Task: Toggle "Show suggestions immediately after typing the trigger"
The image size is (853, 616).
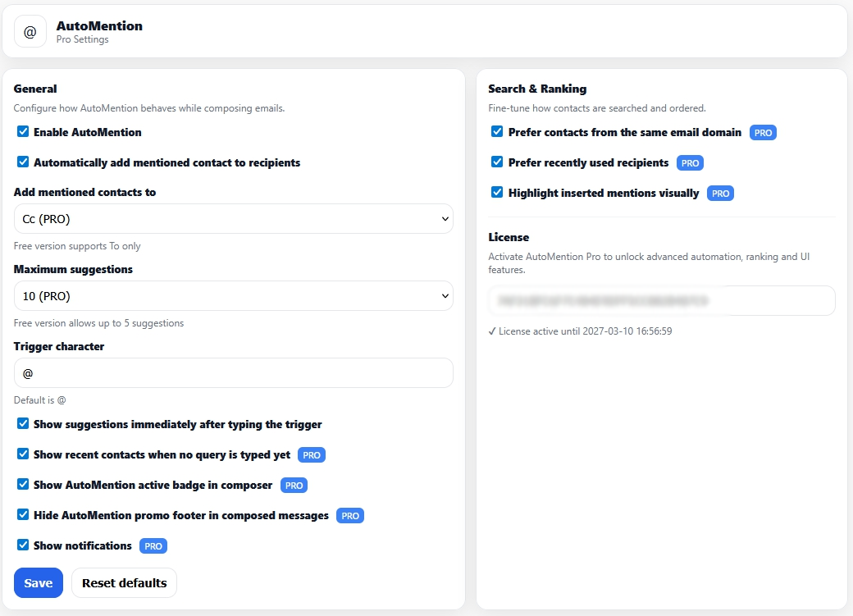Action: (x=23, y=424)
